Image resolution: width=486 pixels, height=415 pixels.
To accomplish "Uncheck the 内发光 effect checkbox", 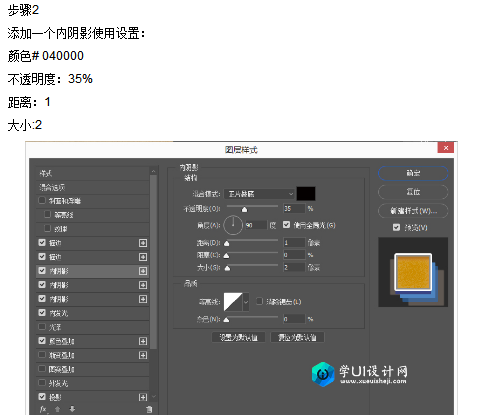I will [x=42, y=313].
